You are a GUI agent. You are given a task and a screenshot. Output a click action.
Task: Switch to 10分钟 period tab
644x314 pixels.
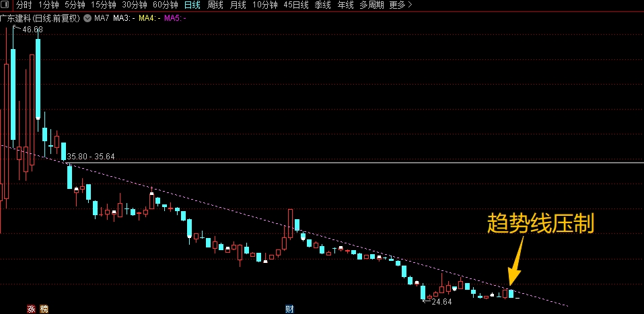coord(265,5)
